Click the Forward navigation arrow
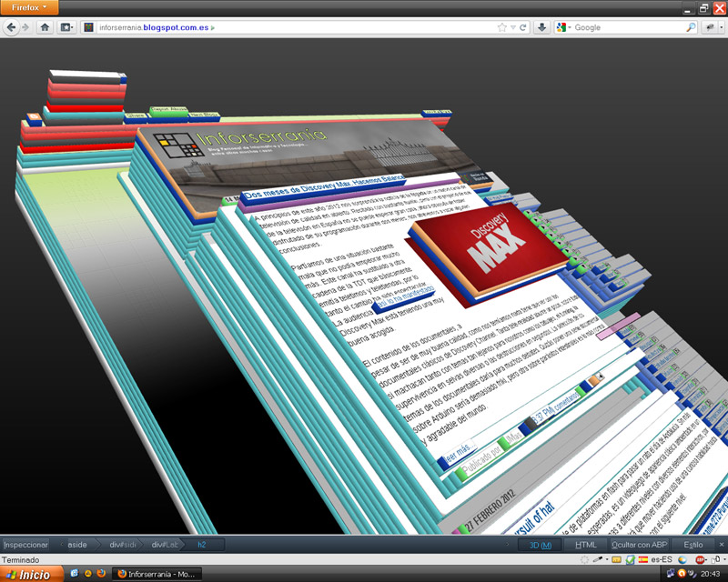Image resolution: width=728 pixels, height=582 pixels. tap(25, 27)
